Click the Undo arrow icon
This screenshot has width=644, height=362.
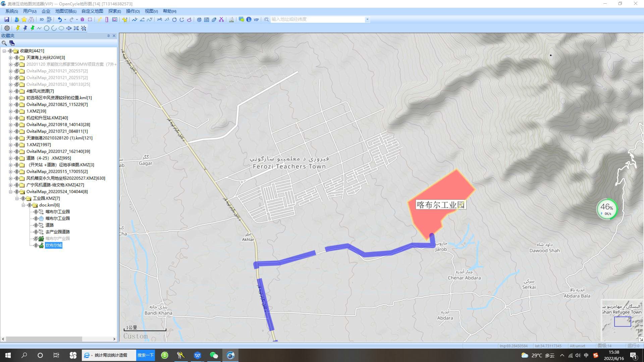pos(60,19)
